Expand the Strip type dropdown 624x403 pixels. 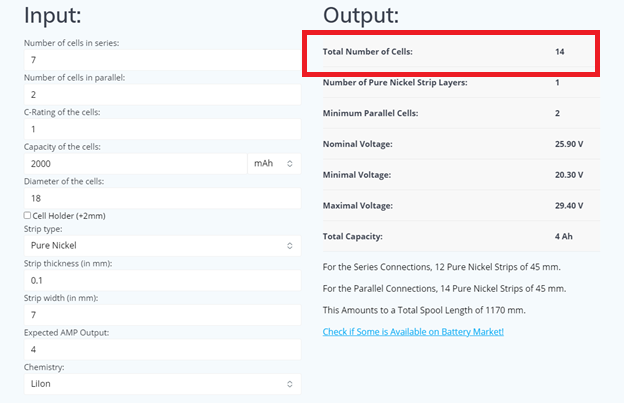click(162, 245)
